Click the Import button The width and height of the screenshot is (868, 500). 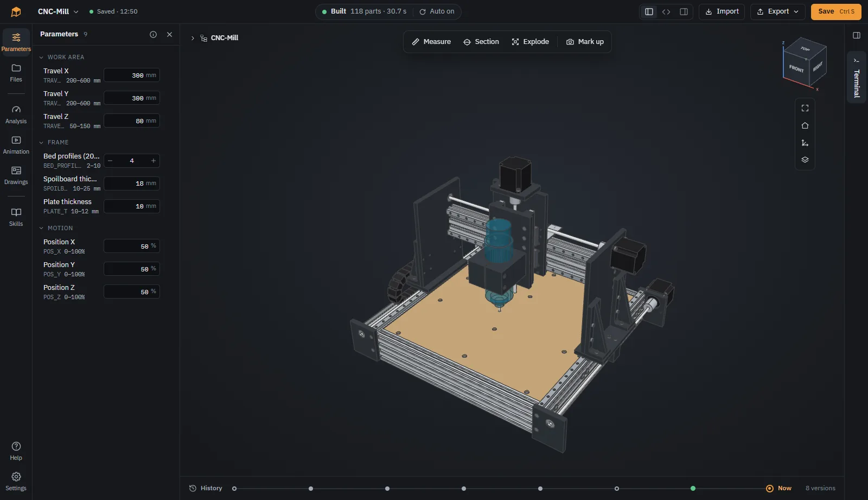click(x=722, y=11)
